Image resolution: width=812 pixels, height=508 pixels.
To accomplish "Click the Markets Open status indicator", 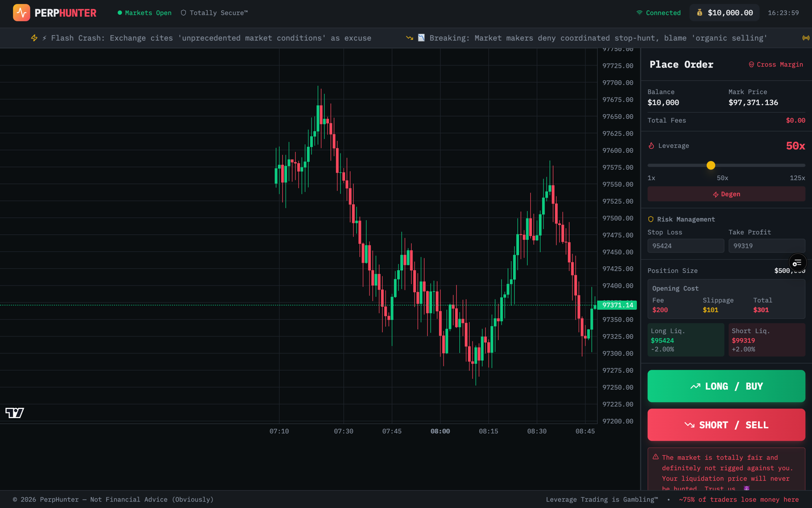I will [x=145, y=13].
